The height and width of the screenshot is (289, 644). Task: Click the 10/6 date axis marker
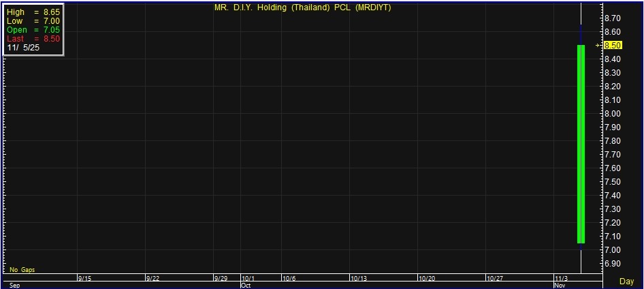pos(289,279)
